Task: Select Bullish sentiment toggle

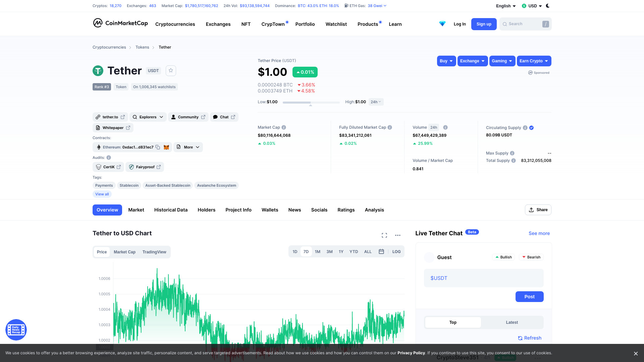Action: click(x=503, y=257)
